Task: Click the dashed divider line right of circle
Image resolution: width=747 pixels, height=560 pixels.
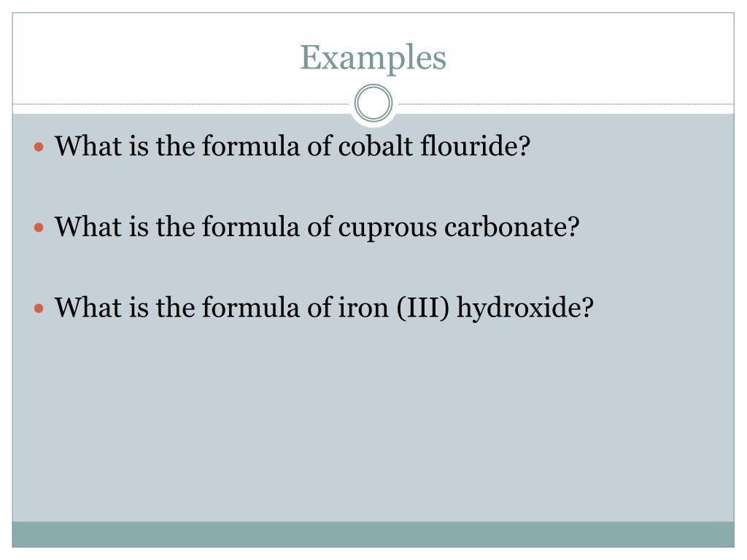Action: click(566, 104)
